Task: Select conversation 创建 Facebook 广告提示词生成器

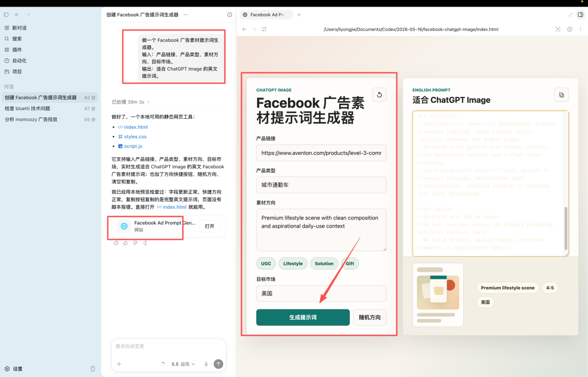Action: (50, 98)
